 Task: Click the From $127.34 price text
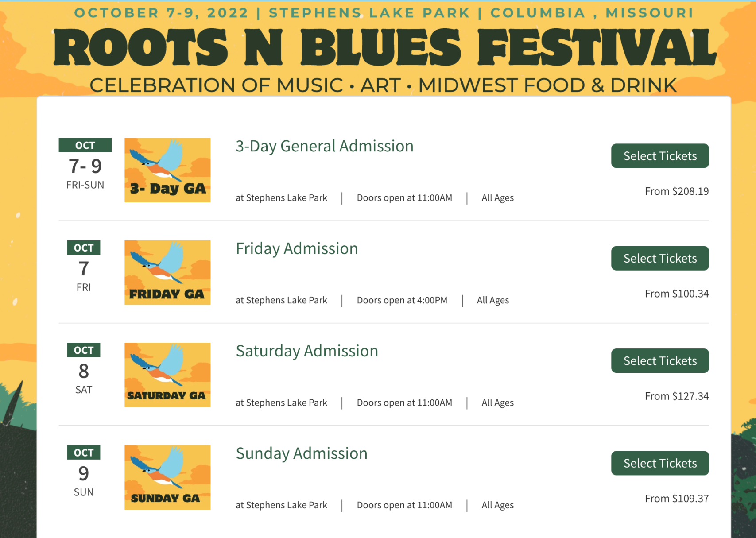click(676, 396)
